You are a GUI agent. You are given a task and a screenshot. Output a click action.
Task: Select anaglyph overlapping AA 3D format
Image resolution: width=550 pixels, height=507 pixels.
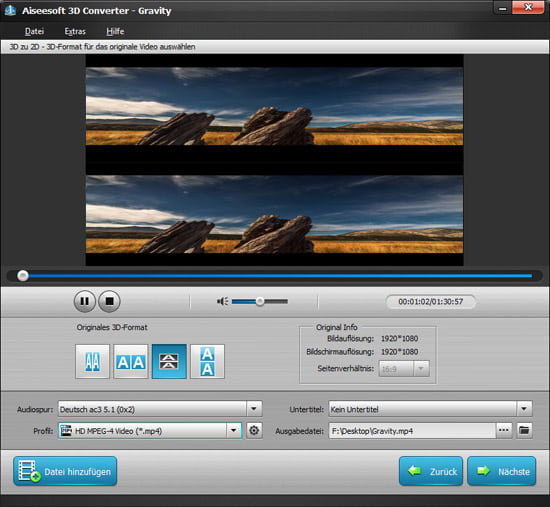(x=92, y=361)
